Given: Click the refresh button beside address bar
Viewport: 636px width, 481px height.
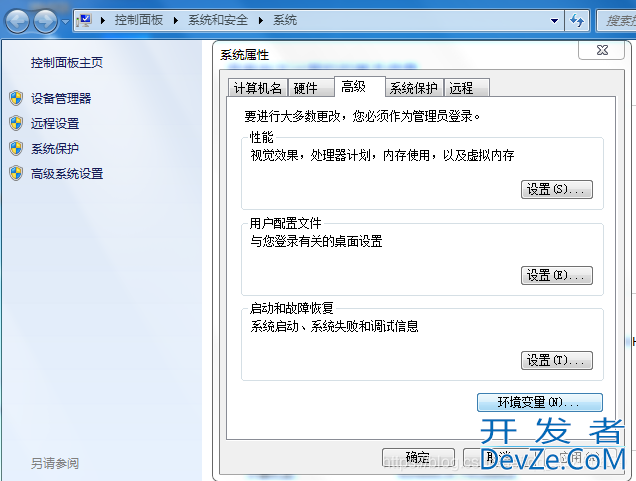Looking at the screenshot, I should 577,20.
